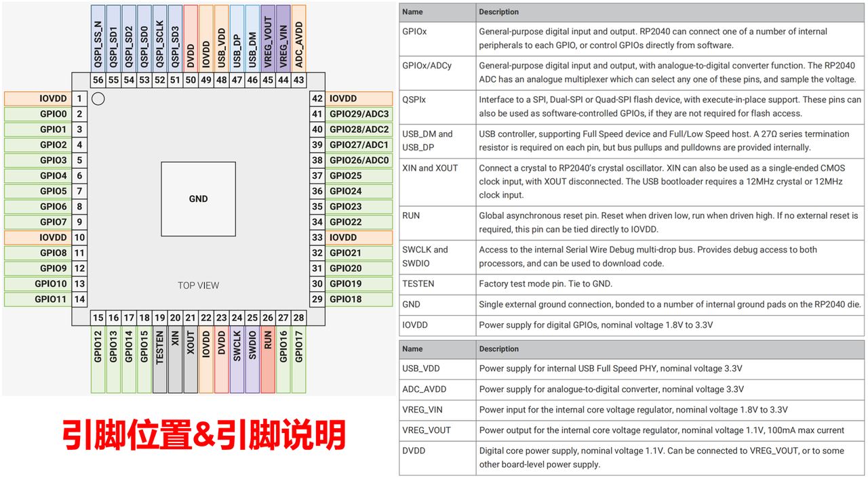Viewport: 868px width, 479px height.
Task: Select the GPIO19 pin label
Action: [359, 284]
